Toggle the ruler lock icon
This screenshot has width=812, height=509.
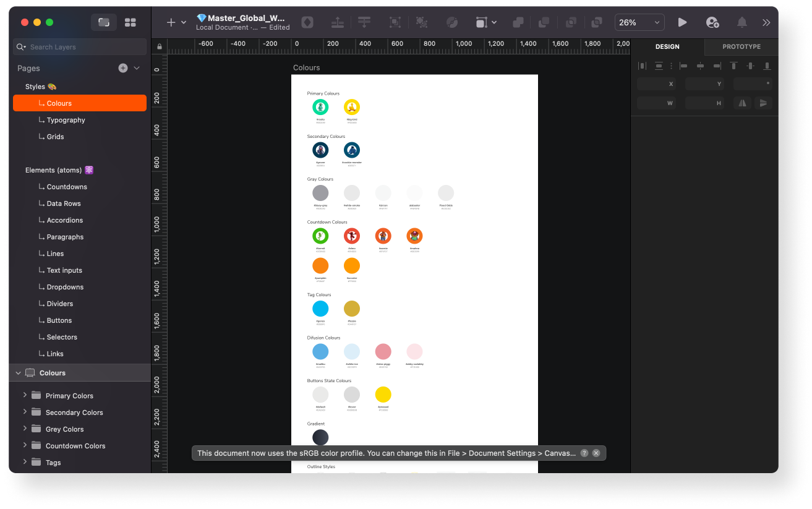(160, 46)
